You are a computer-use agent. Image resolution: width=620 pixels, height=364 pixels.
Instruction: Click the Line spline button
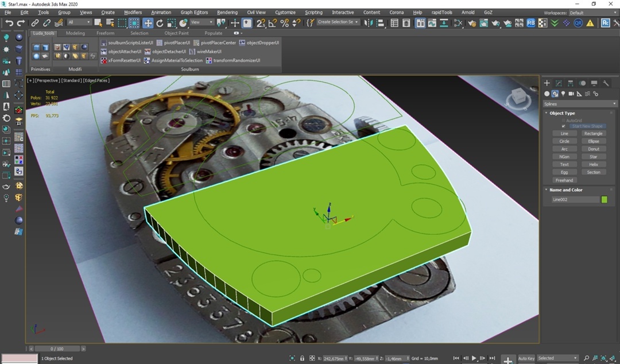pyautogui.click(x=564, y=134)
